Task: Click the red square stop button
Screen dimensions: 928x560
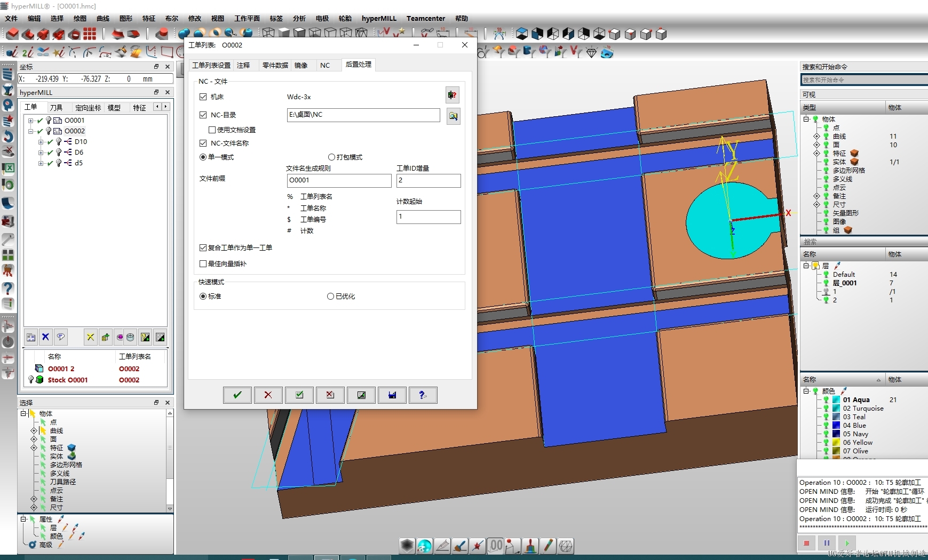Action: [806, 543]
